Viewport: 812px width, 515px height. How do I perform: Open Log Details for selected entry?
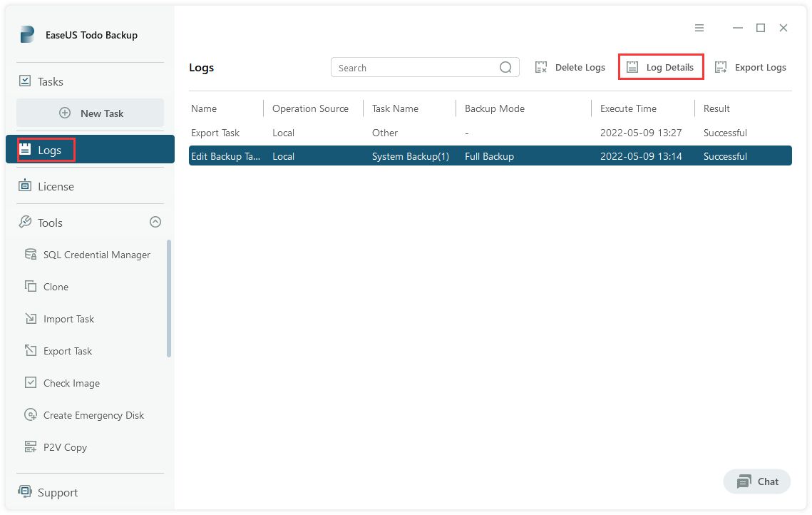(661, 67)
